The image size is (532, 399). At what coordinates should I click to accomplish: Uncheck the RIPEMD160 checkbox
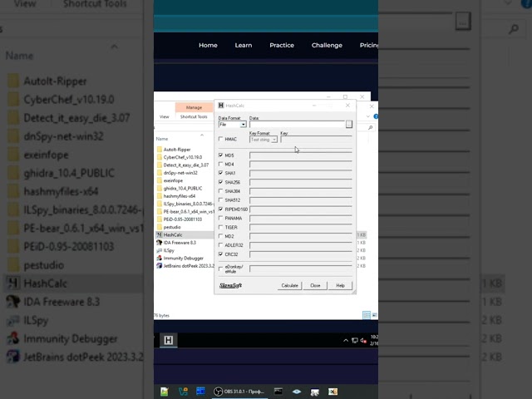(x=221, y=209)
